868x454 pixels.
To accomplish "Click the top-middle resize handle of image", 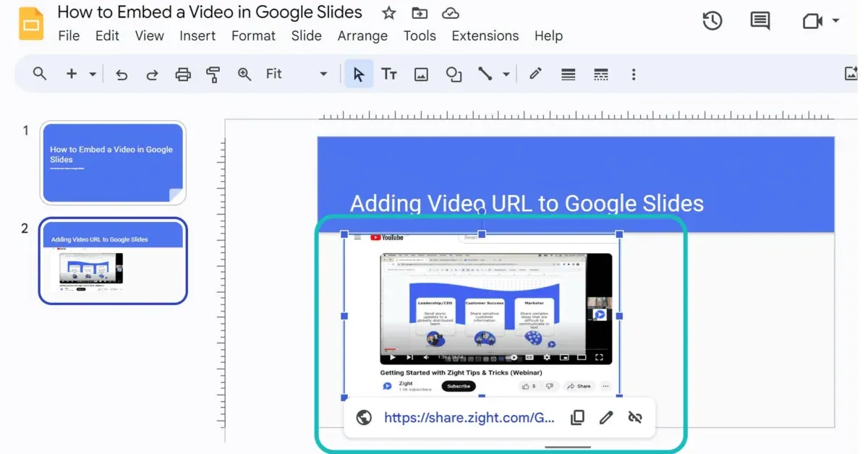I will point(482,234).
